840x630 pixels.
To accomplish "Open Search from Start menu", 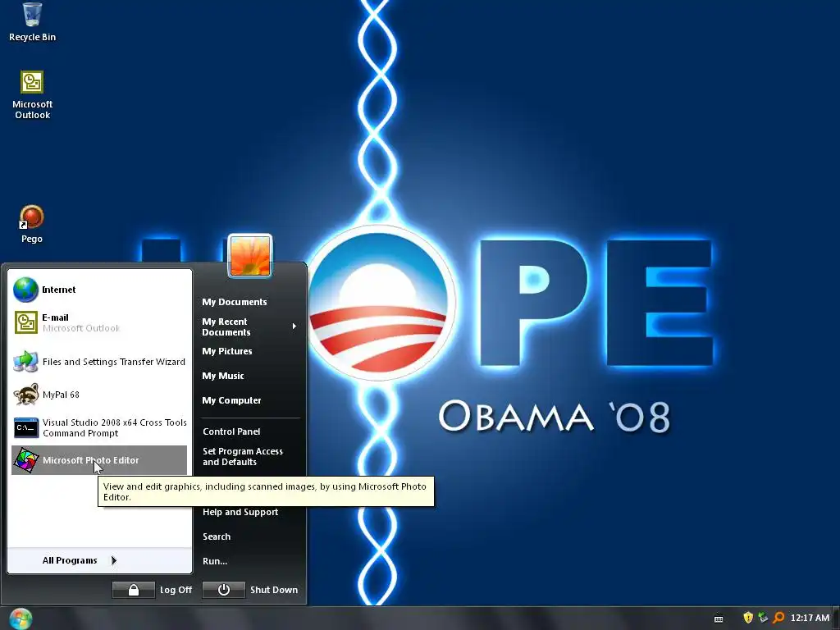I will (217, 536).
